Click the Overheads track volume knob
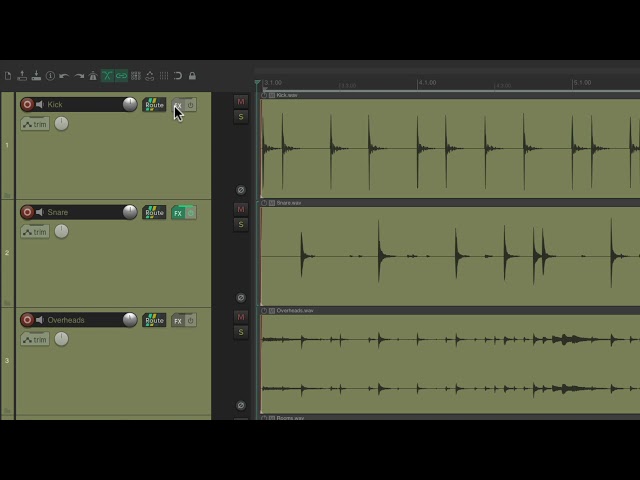The height and width of the screenshot is (480, 640). (130, 320)
